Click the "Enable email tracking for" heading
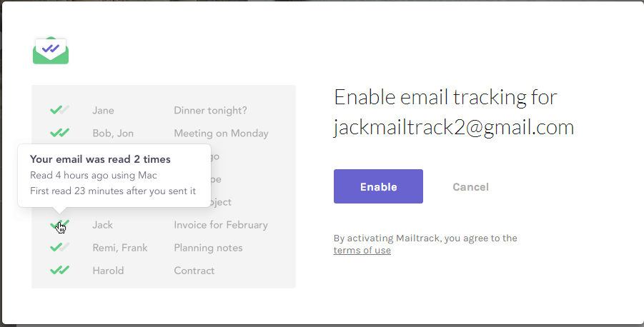644x327 pixels. tap(445, 97)
